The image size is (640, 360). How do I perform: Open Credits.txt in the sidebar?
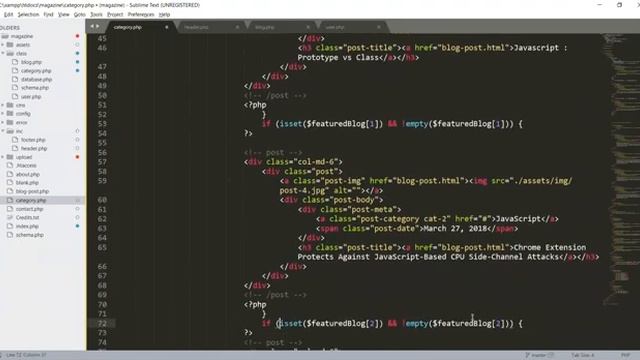[x=27, y=218]
